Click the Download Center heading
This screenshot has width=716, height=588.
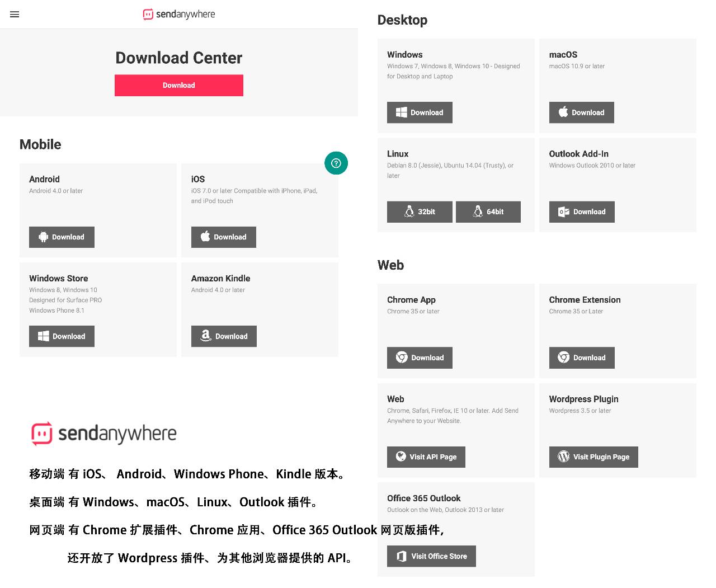tap(179, 58)
